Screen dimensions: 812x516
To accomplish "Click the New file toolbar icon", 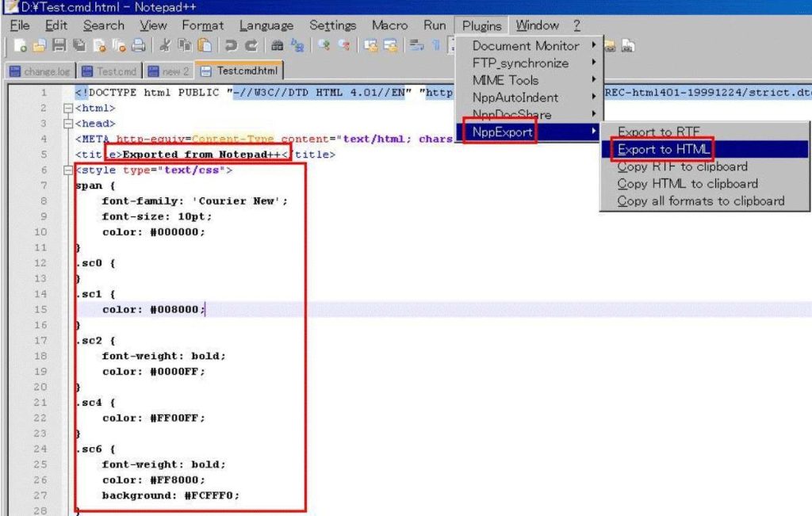I will click(20, 45).
